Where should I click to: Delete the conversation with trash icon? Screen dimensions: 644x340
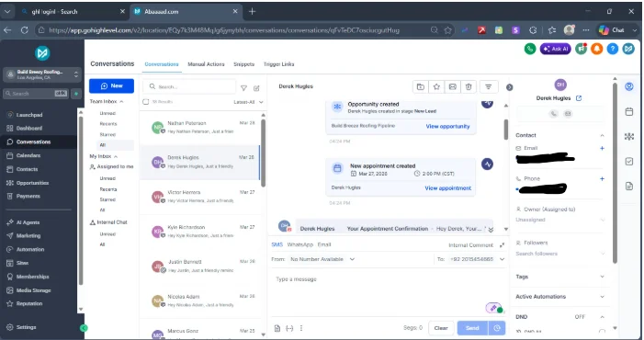(469, 86)
